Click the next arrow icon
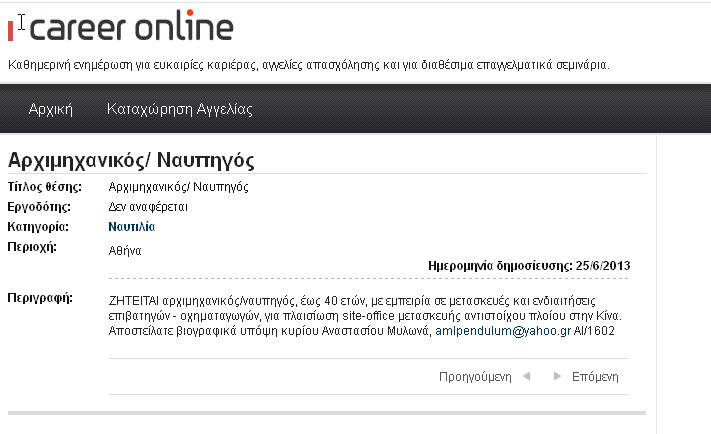Viewport: 711px width, 434px height. point(555,377)
